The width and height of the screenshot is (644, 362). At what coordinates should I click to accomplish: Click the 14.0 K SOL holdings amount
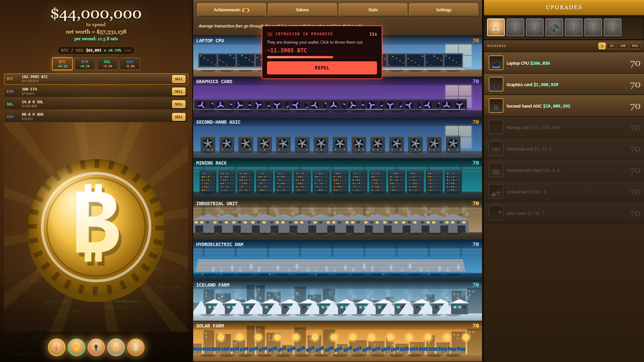point(33,102)
